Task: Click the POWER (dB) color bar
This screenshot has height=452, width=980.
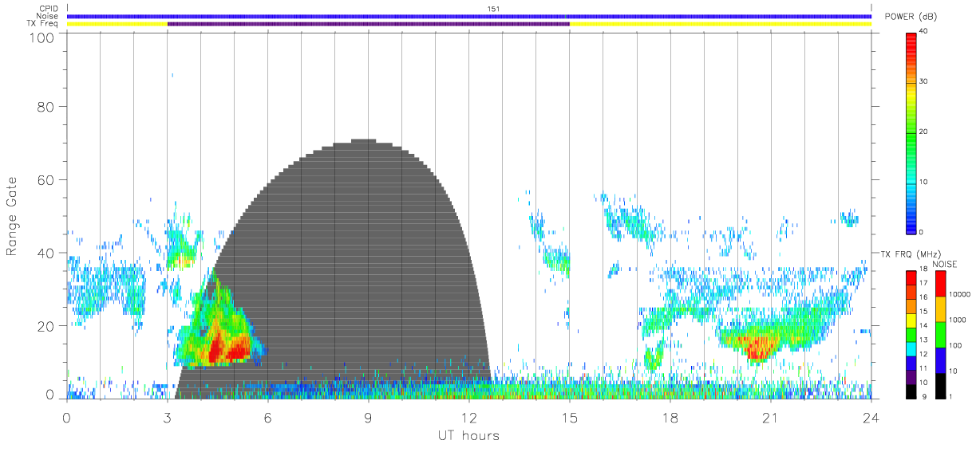Action: click(x=911, y=132)
